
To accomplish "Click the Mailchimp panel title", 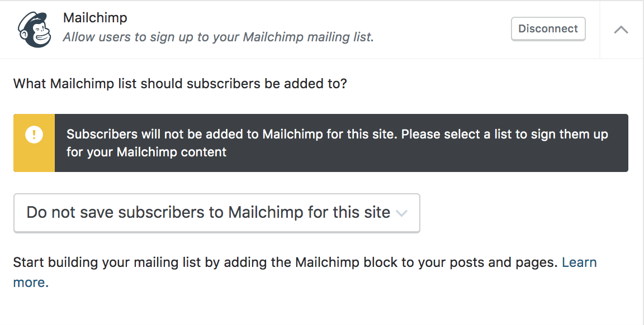I will pyautogui.click(x=95, y=18).
